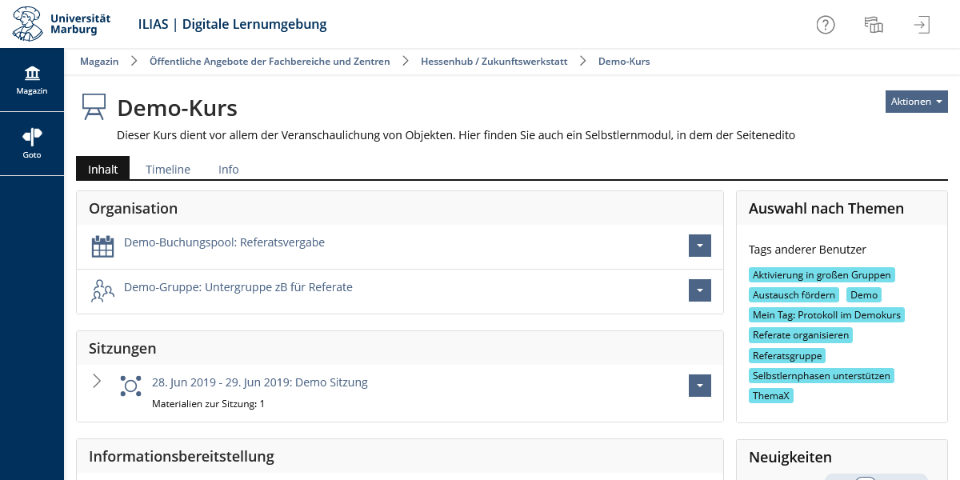Switch to the Timeline tab
The height and width of the screenshot is (480, 960).
168,170
